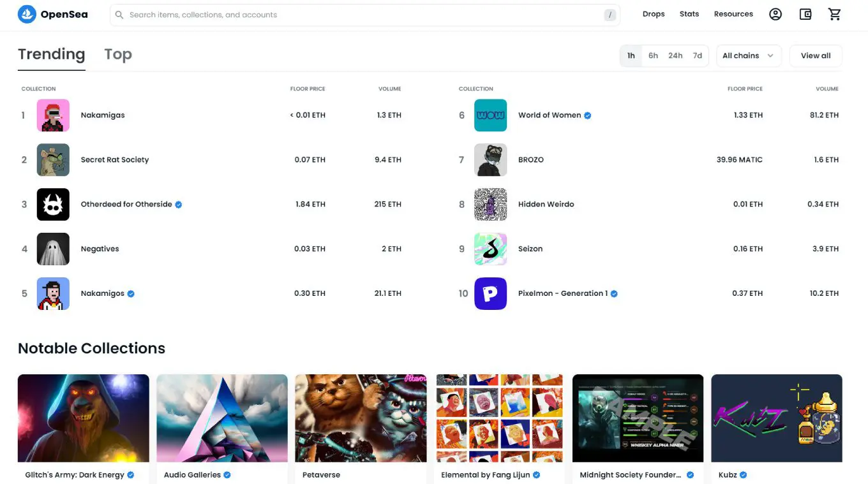Click the 39.96 MATIC floor price
Image resolution: width=868 pixels, height=484 pixels.
pos(740,160)
